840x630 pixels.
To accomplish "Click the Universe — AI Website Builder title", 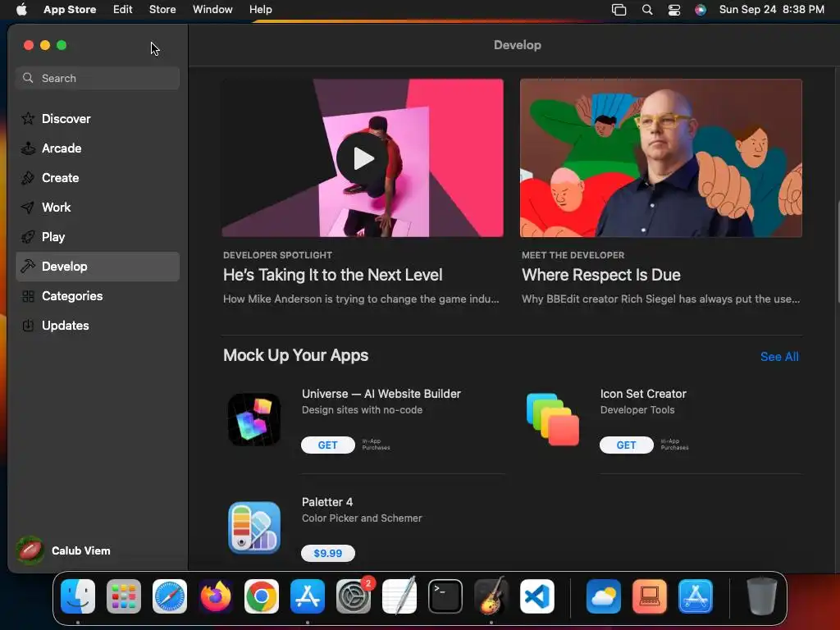I will point(381,394).
